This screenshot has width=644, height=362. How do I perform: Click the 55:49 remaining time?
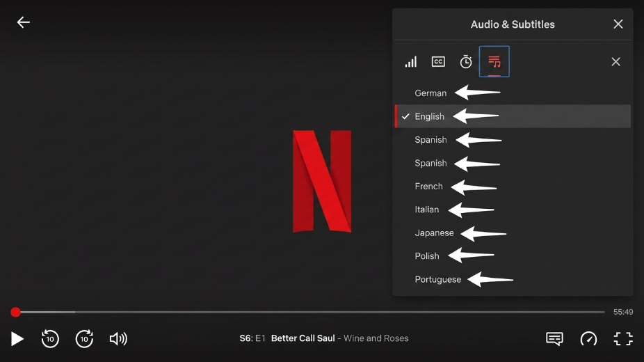[623, 312]
